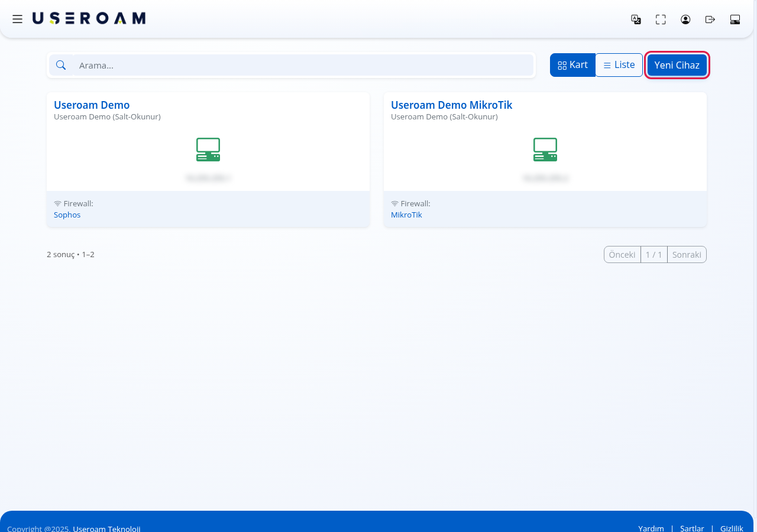The width and height of the screenshot is (757, 532).
Task: Click the subtitle under Useroam Demo MikroTik
Action: click(x=444, y=117)
